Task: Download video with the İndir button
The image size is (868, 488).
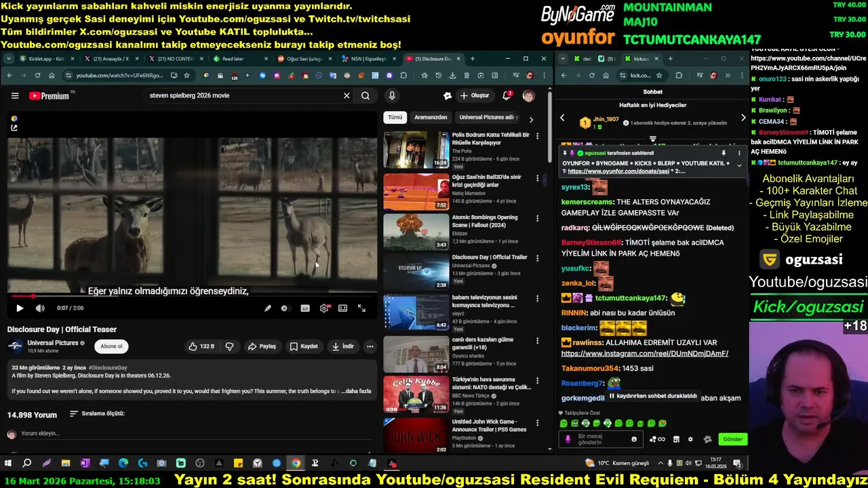Action: [342, 346]
